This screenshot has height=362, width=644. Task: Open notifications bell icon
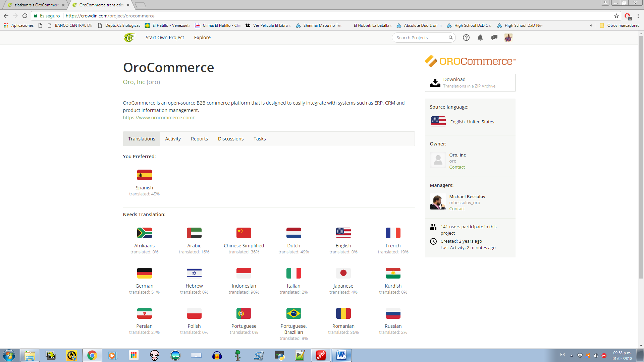click(480, 38)
